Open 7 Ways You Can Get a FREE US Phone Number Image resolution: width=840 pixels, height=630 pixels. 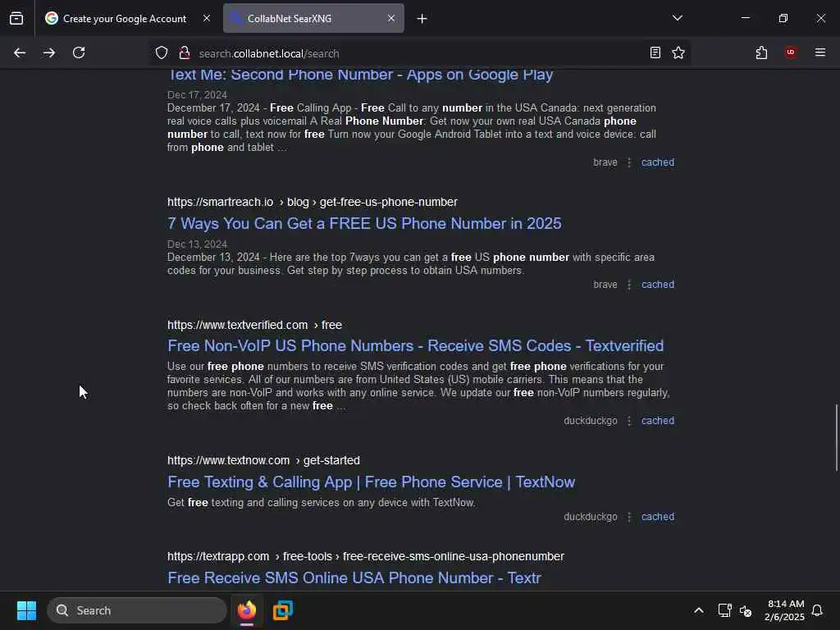(x=364, y=223)
